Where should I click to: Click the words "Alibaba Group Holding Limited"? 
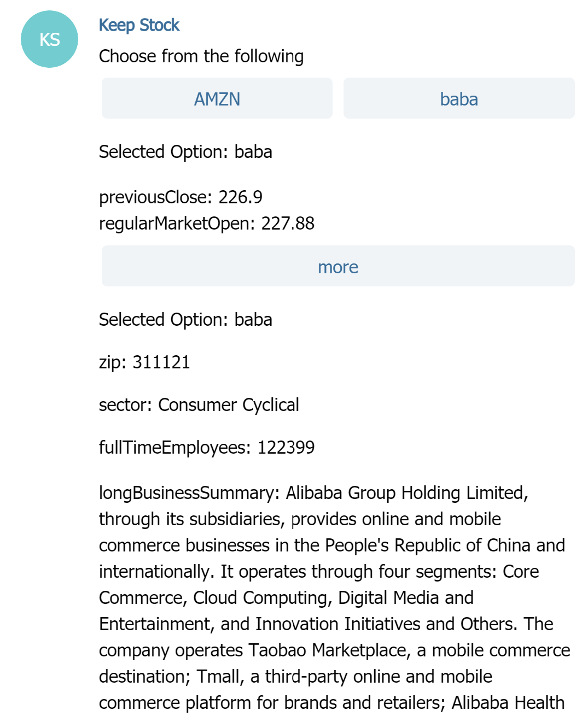405,493
